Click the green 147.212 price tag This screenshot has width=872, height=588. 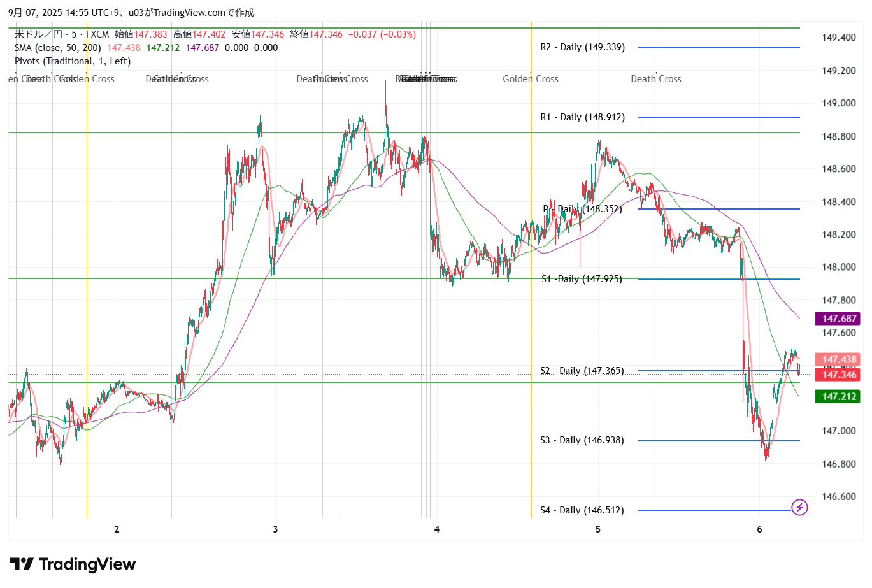[838, 396]
